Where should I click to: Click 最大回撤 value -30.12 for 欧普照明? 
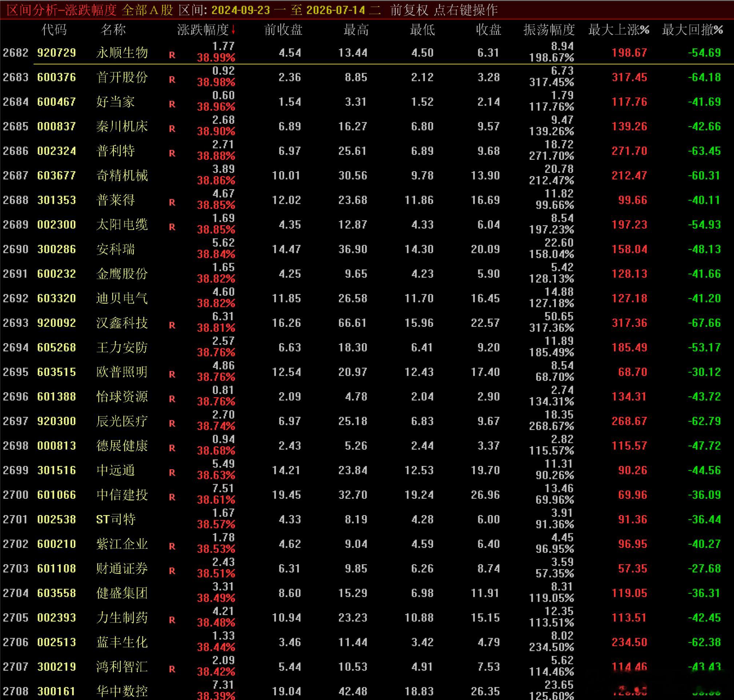705,372
